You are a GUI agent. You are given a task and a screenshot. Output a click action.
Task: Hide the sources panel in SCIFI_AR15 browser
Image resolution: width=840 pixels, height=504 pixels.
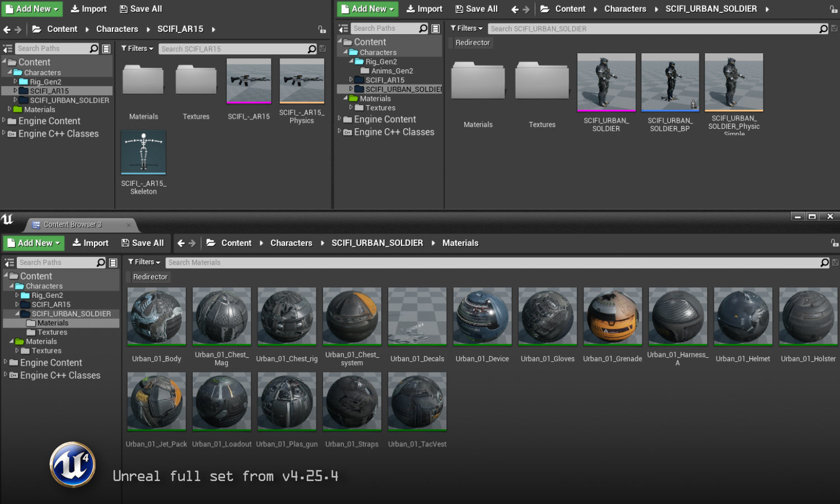coord(8,49)
